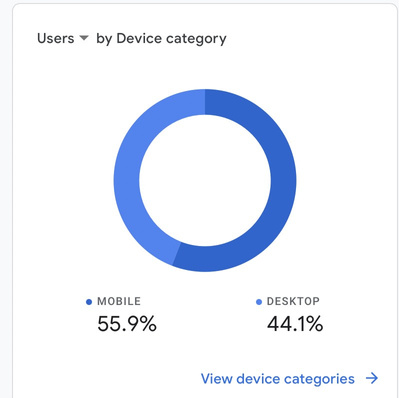399x398 pixels.
Task: Click the empty center of the donut chart
Action: point(205,180)
